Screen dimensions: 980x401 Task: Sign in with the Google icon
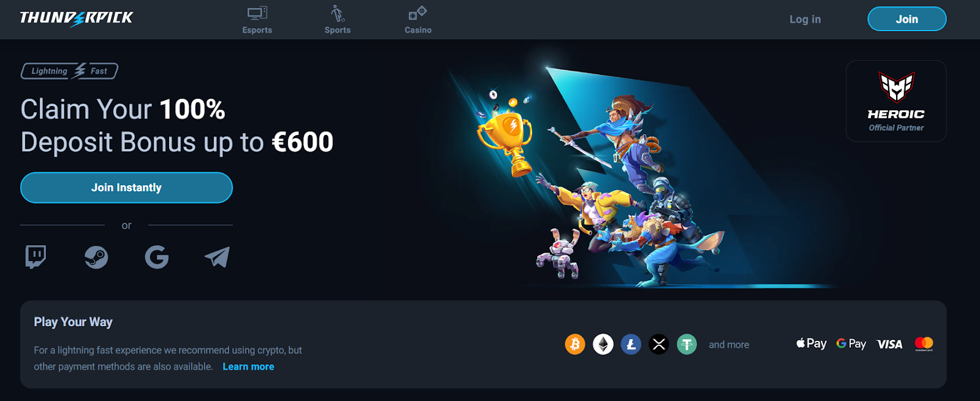157,257
